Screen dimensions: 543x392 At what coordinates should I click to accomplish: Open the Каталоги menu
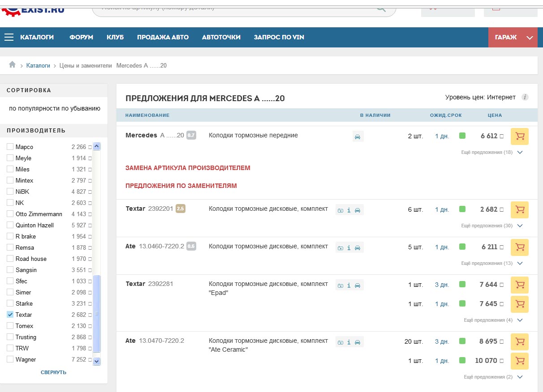click(37, 38)
